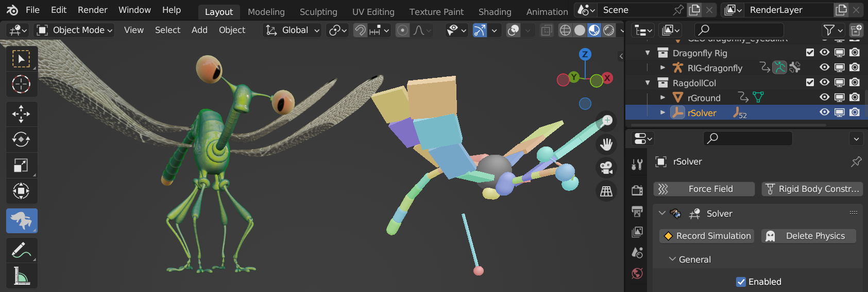Select the Annotate pencil tool
Screen dimensions: 868x292
coord(21,250)
